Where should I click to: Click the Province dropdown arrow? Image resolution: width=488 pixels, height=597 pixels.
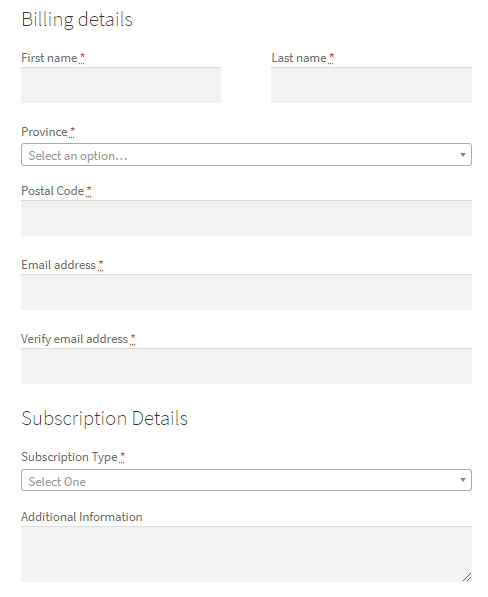tap(462, 155)
